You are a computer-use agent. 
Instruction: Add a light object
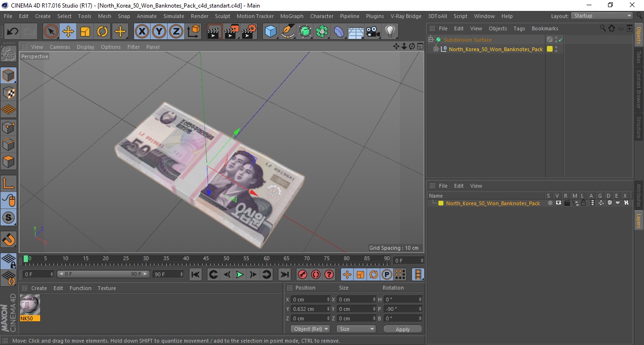tap(390, 32)
